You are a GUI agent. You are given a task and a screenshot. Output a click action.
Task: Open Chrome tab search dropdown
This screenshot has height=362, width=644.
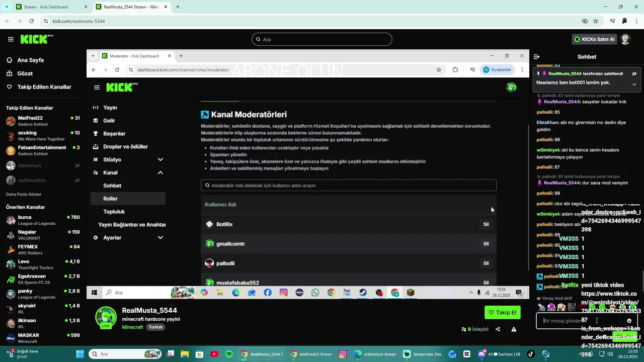point(6,7)
